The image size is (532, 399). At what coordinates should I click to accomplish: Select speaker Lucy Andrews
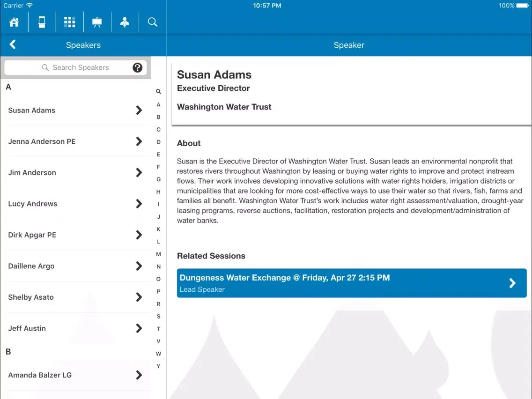75,204
